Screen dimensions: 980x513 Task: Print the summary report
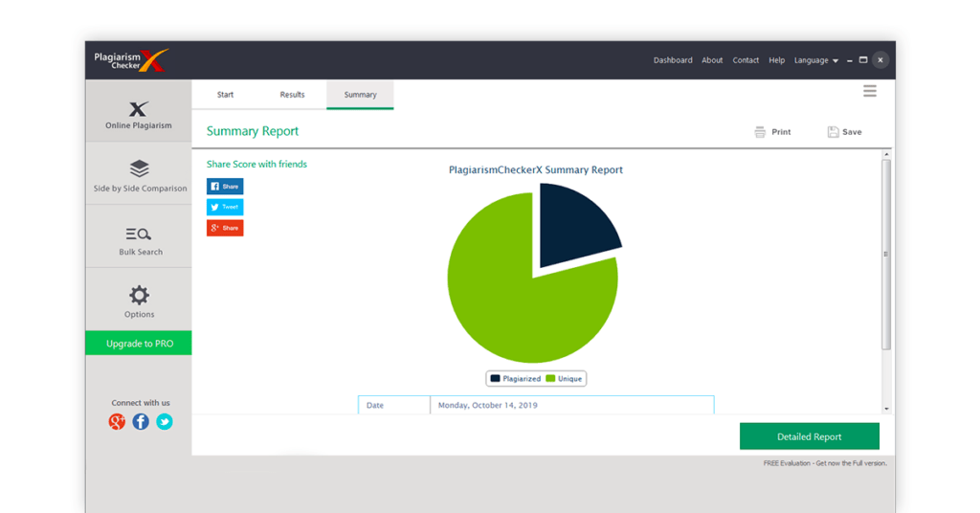pos(772,132)
